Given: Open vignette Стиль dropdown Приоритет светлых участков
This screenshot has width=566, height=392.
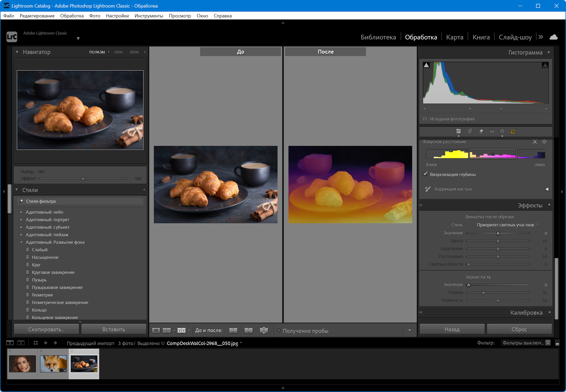Looking at the screenshot, I should (x=507, y=225).
